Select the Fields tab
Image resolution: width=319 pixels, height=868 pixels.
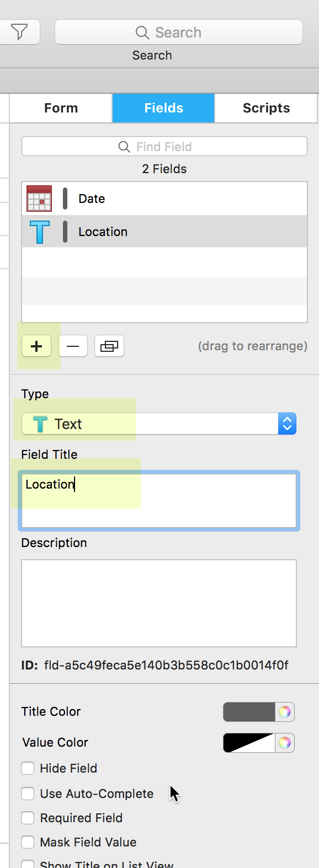163,108
